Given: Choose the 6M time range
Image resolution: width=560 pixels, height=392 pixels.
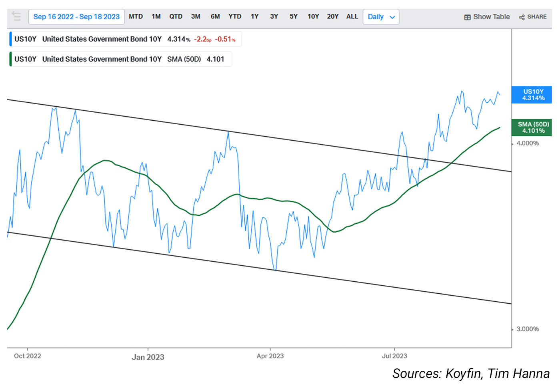Looking at the screenshot, I should pos(215,16).
